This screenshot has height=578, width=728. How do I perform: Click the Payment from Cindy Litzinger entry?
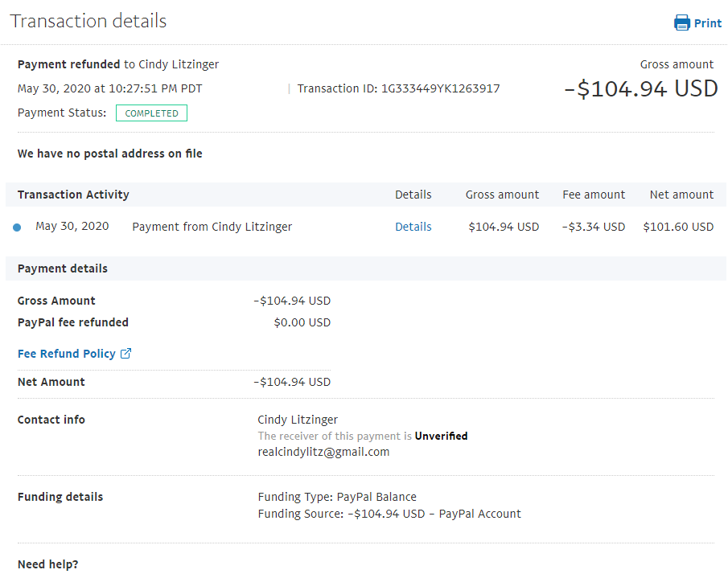pos(212,227)
